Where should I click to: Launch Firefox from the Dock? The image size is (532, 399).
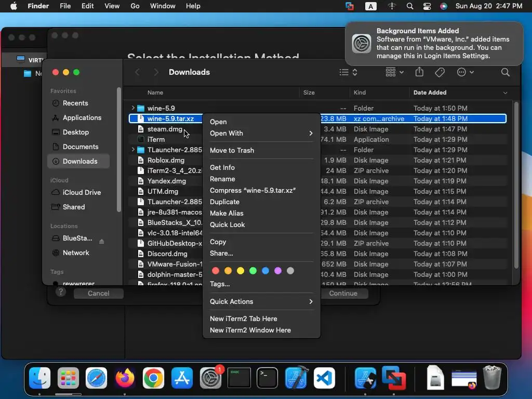125,378
